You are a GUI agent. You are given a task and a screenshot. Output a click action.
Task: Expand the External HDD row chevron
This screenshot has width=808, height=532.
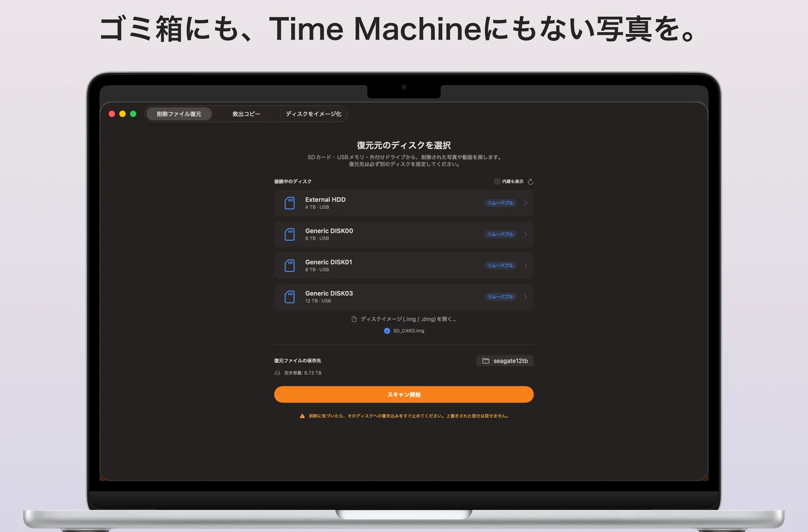[526, 203]
